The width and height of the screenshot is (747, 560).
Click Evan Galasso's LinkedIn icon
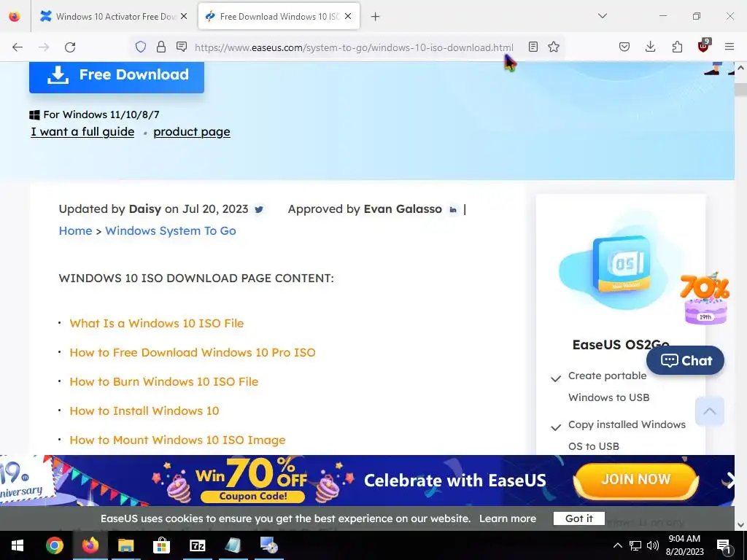coord(452,209)
